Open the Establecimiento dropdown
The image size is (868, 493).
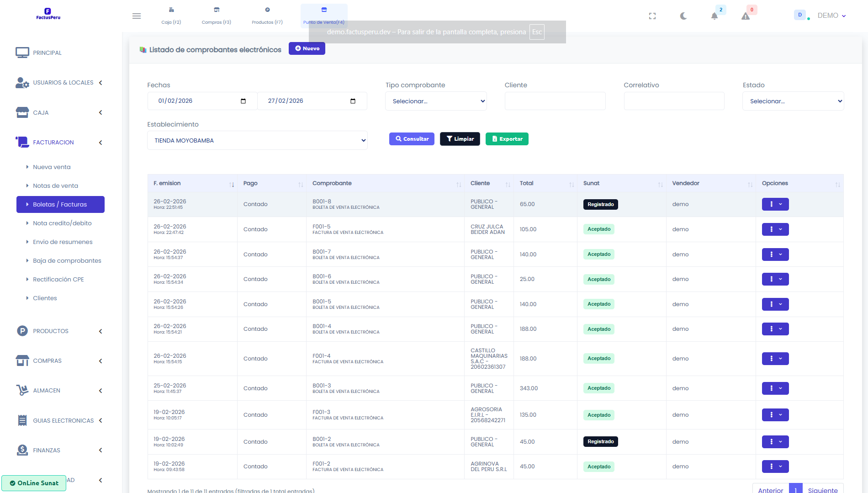[x=257, y=140]
